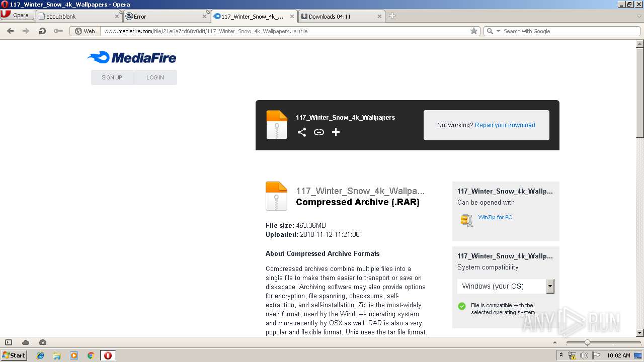
Task: Click the scrollbar down arrow
Action: (640, 333)
